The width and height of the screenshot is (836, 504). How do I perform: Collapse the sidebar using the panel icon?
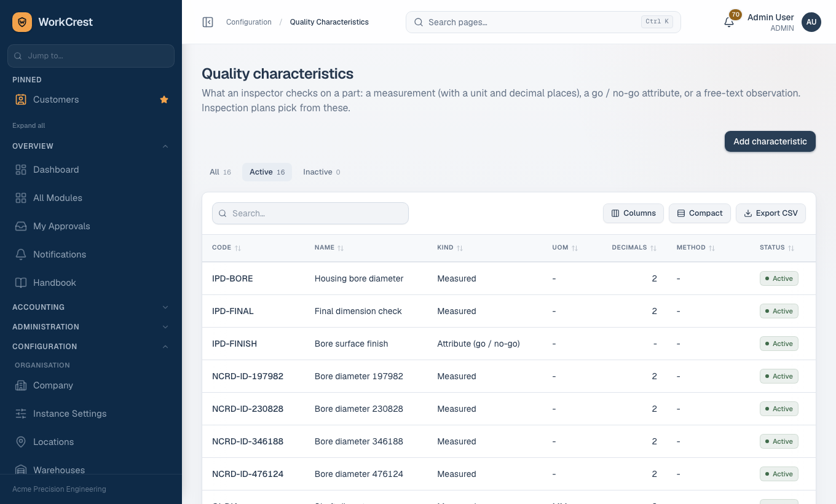click(x=208, y=22)
